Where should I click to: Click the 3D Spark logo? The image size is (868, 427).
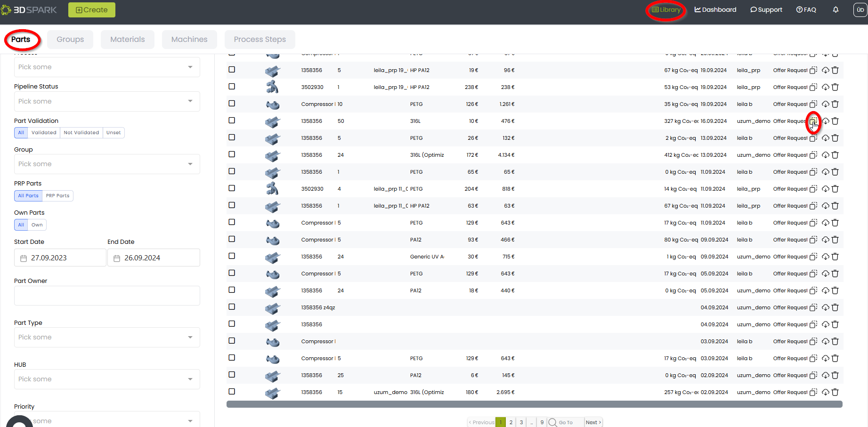pos(29,10)
